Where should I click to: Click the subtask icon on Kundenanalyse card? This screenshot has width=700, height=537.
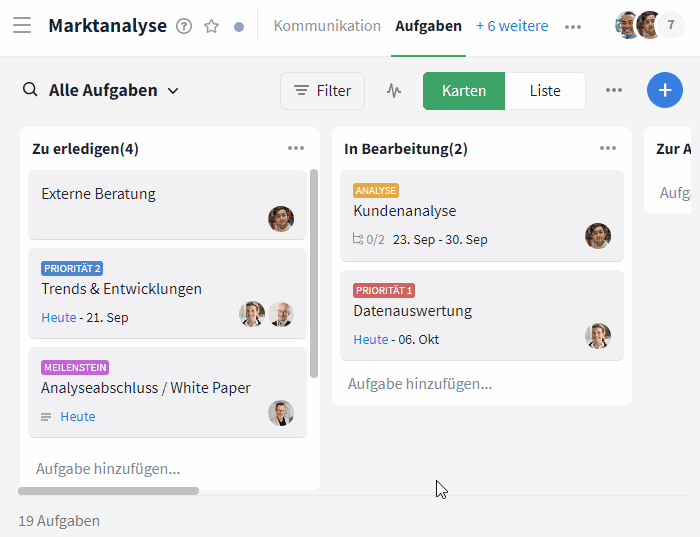pyautogui.click(x=358, y=239)
